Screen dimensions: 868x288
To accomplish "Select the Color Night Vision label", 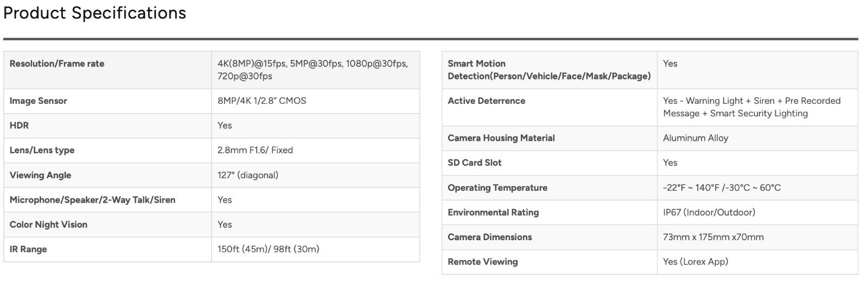I will click(x=49, y=224).
